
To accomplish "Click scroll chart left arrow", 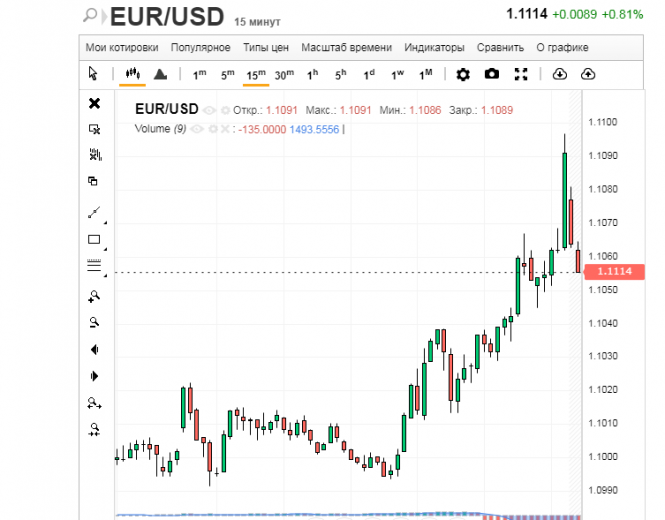I will click(94, 349).
